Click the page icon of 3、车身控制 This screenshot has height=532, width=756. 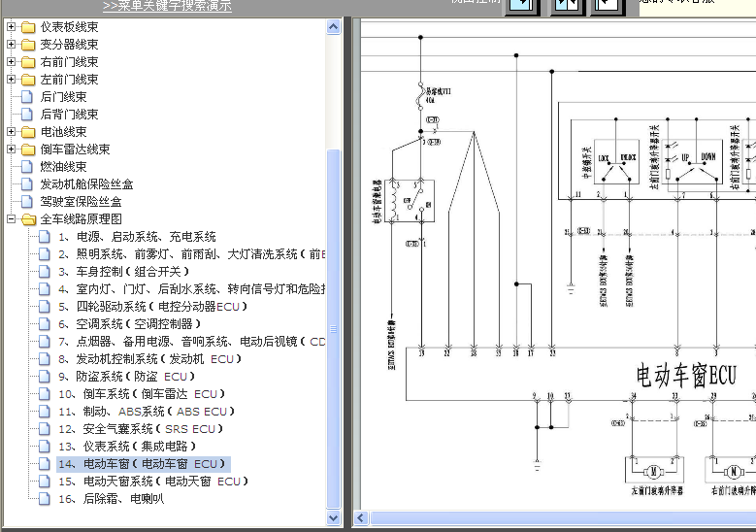pos(45,272)
